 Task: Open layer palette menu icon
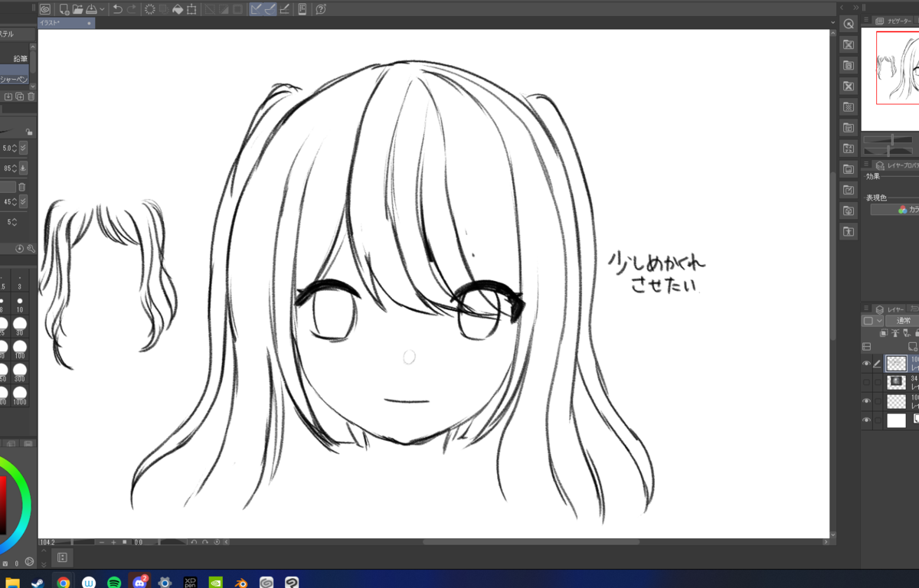[x=866, y=309]
